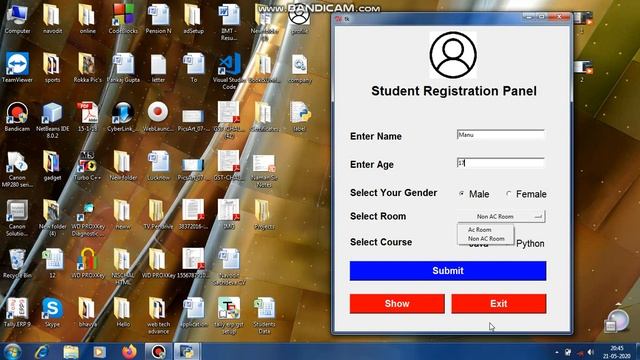Open the 15-1-18 PDF file
The image size is (640, 360).
tap(87, 116)
